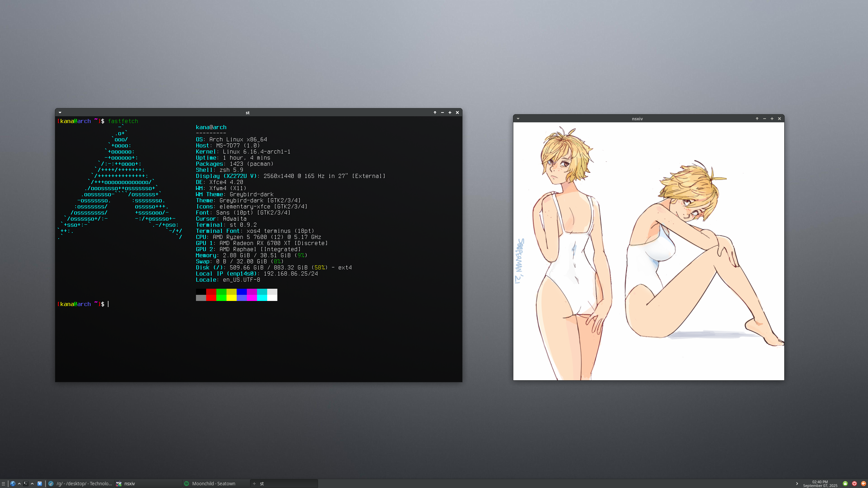
Task: Click the bright green color block in fastfetch
Action: (x=221, y=298)
